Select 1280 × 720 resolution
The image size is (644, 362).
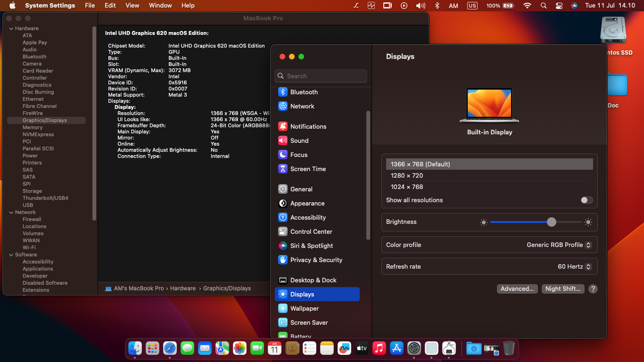[x=407, y=175]
